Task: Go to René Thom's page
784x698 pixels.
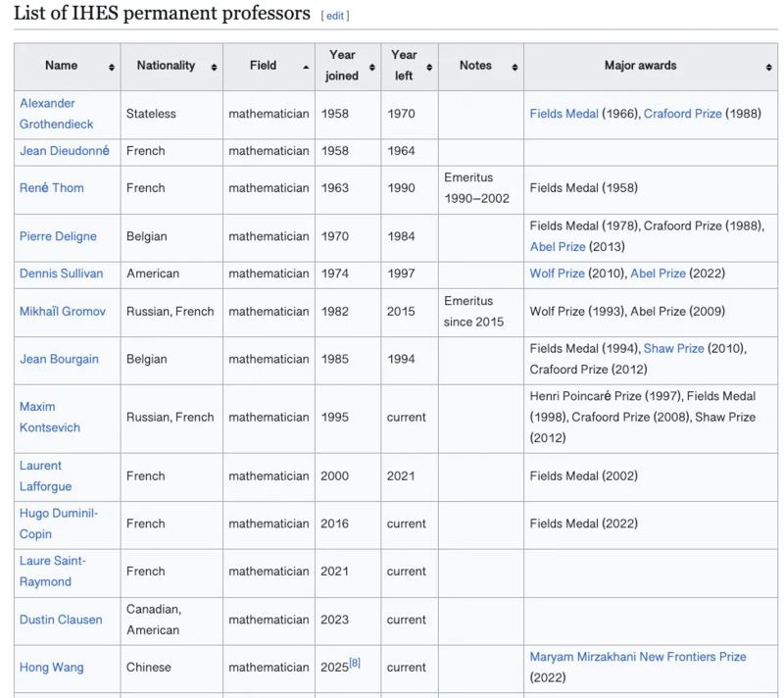Action: click(x=52, y=188)
